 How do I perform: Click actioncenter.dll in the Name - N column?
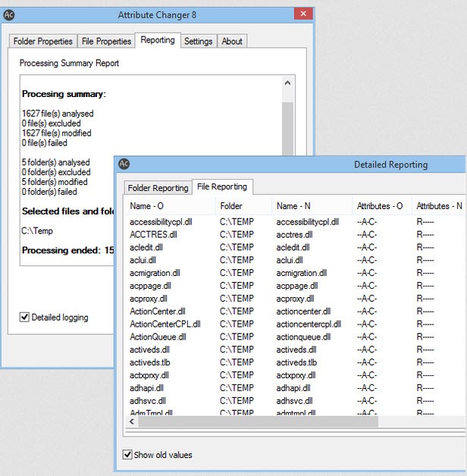[303, 312]
